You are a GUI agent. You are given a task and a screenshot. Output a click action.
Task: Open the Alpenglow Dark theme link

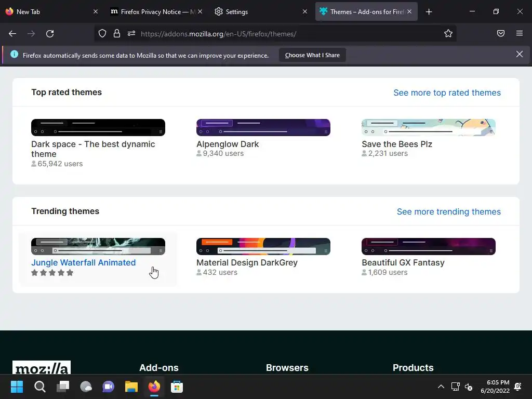(x=228, y=144)
